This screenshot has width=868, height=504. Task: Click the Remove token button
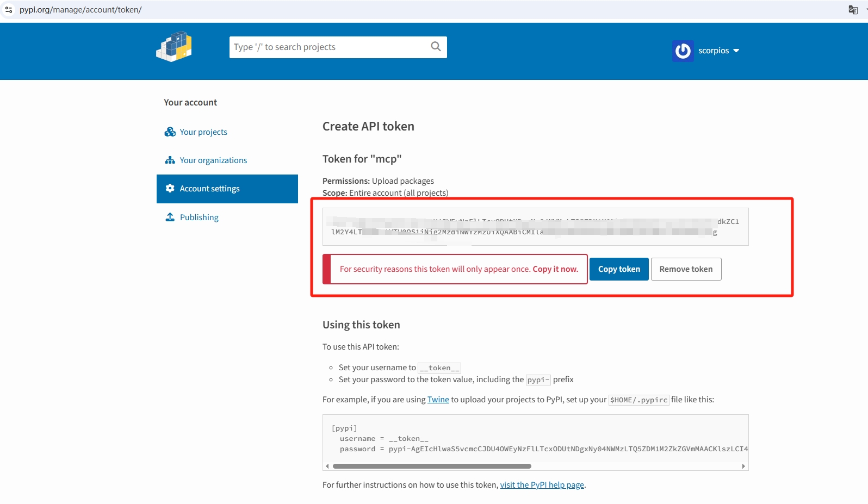(x=686, y=269)
